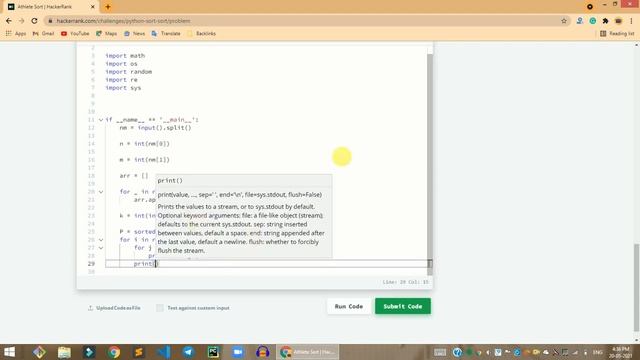Click the 'm = int(nm[1])' line
The image size is (640, 360).
144,160
